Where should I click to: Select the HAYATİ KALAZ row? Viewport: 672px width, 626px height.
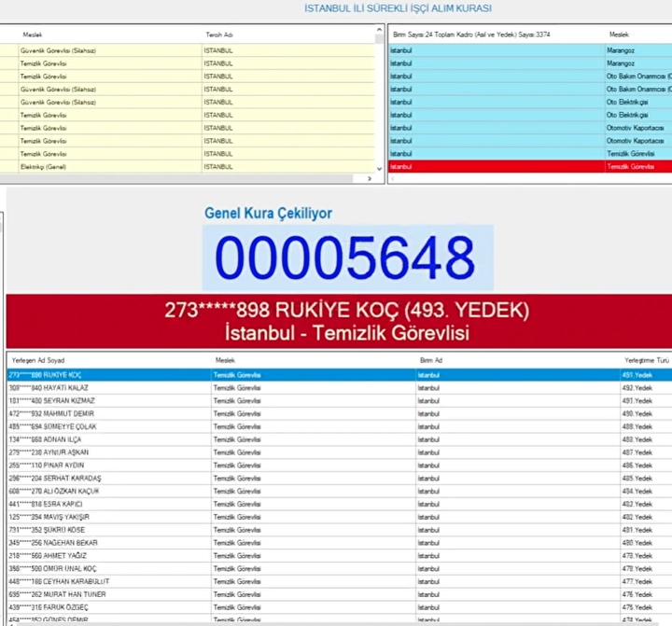click(x=340, y=388)
